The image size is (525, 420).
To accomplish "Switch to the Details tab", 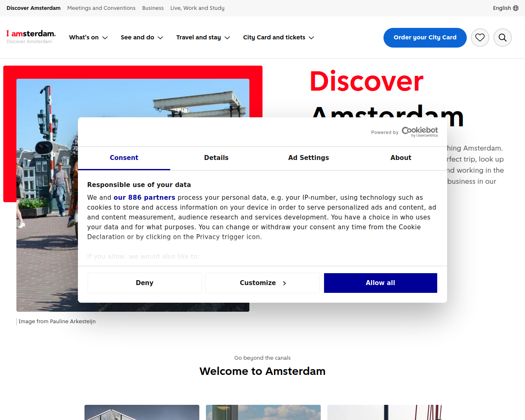I will point(216,158).
